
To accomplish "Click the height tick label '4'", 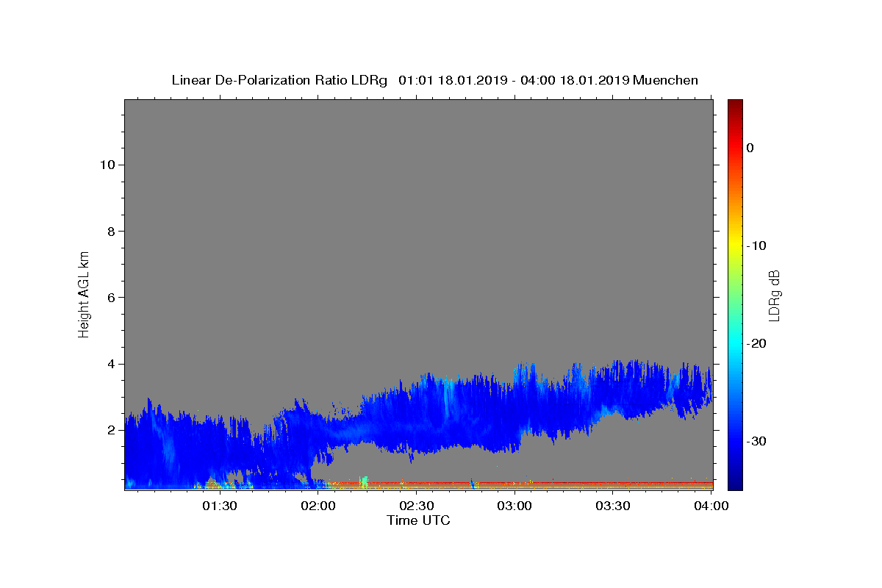I will (110, 364).
